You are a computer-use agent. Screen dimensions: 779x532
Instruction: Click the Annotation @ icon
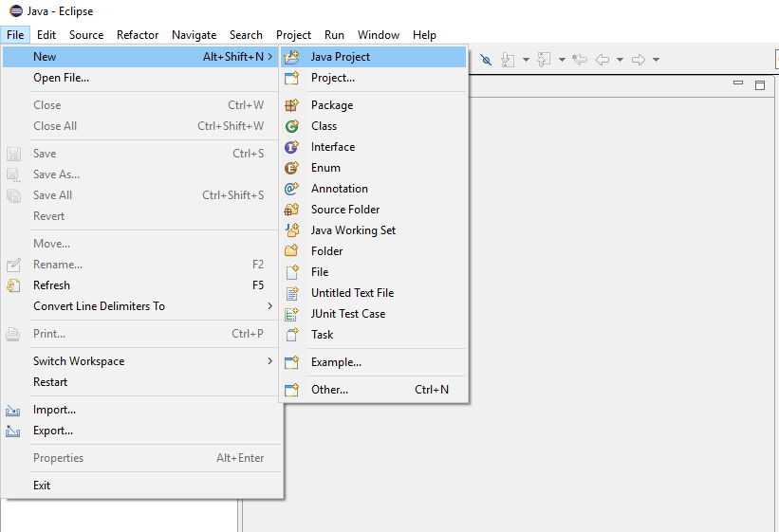pos(291,189)
